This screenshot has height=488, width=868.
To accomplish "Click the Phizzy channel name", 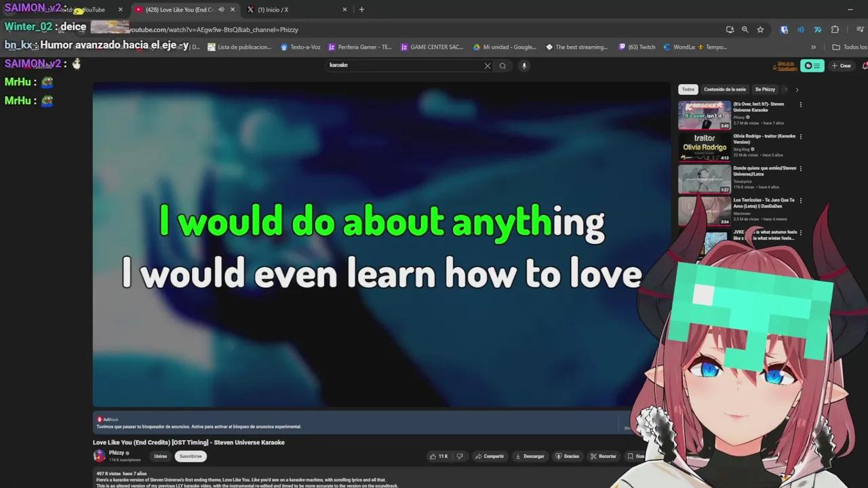I will [117, 453].
